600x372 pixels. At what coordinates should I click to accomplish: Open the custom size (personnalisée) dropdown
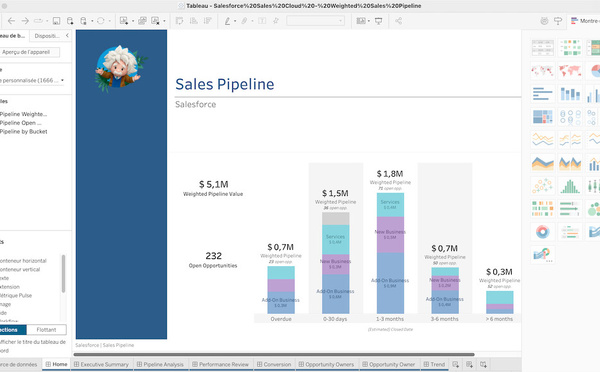coord(32,80)
